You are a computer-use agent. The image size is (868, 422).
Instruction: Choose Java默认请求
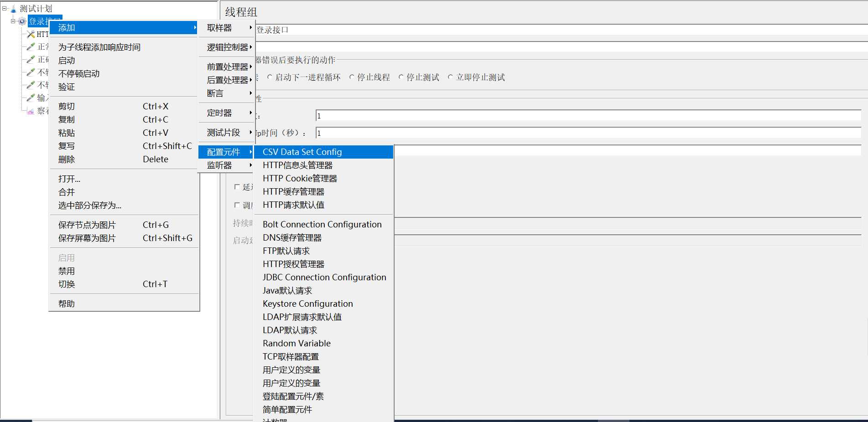click(323, 290)
